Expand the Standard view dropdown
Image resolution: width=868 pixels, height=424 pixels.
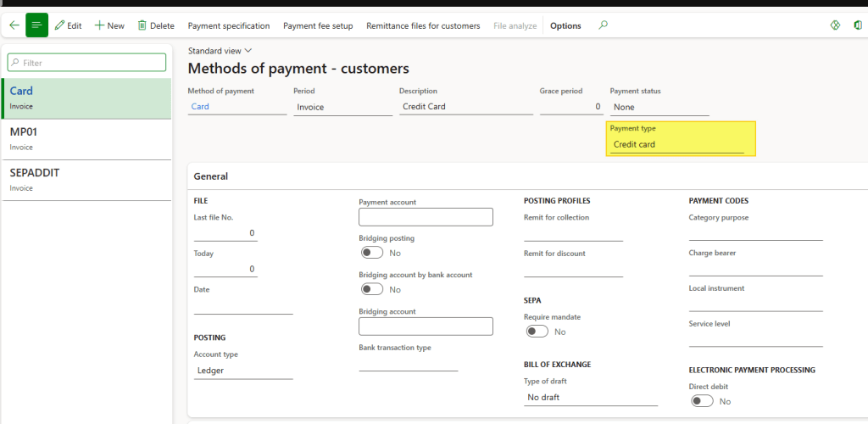click(x=220, y=51)
